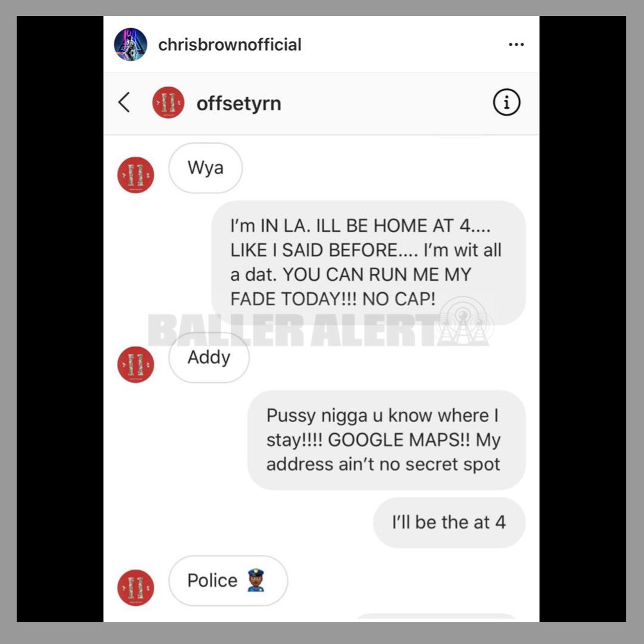The width and height of the screenshot is (644, 644).
Task: Select the Addy message bubble
Action: [x=209, y=358]
